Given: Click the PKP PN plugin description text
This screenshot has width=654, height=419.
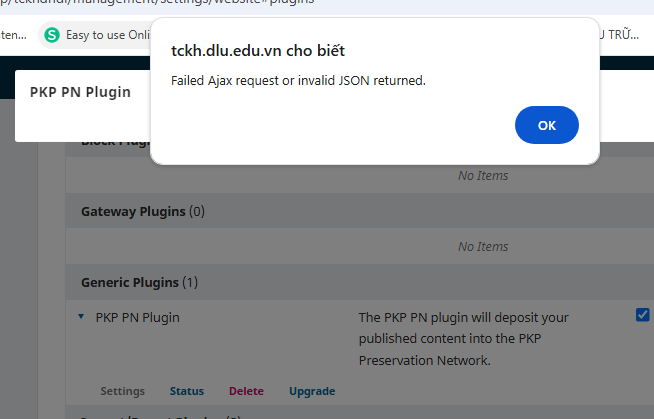Looking at the screenshot, I should (x=463, y=339).
